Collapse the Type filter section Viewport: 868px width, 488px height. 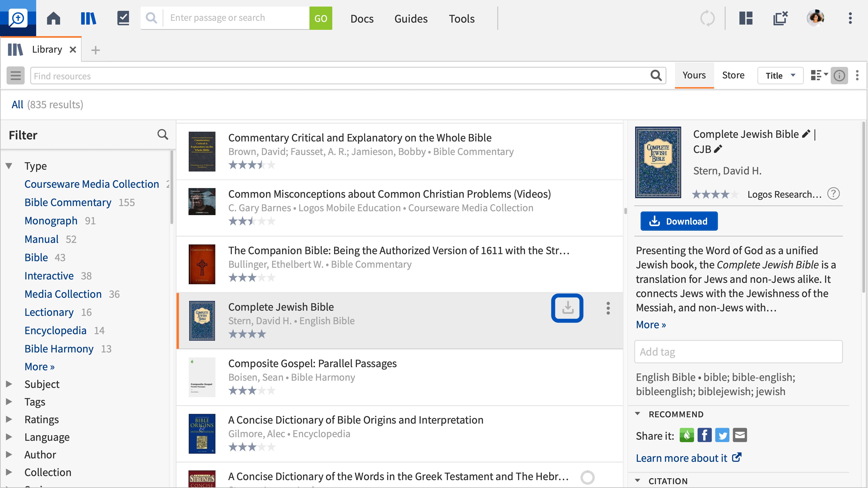click(9, 166)
